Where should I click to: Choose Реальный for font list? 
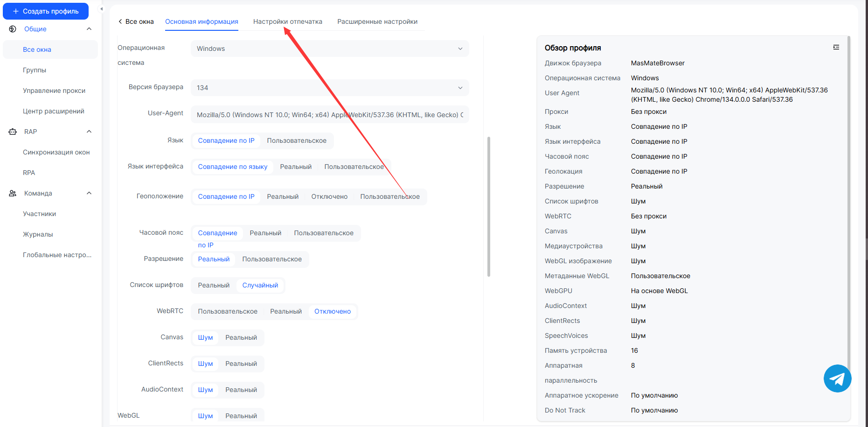click(x=214, y=285)
